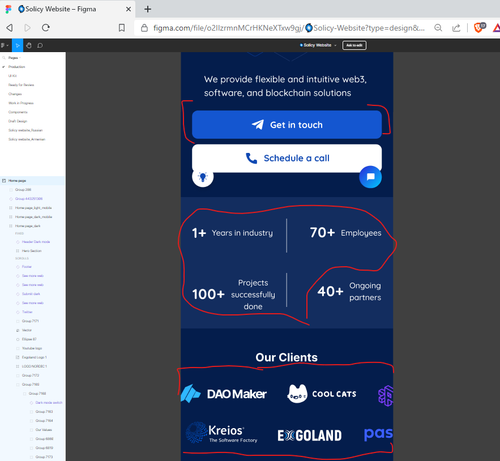Open the Figma main menu
The image size is (500, 461).
click(4, 45)
